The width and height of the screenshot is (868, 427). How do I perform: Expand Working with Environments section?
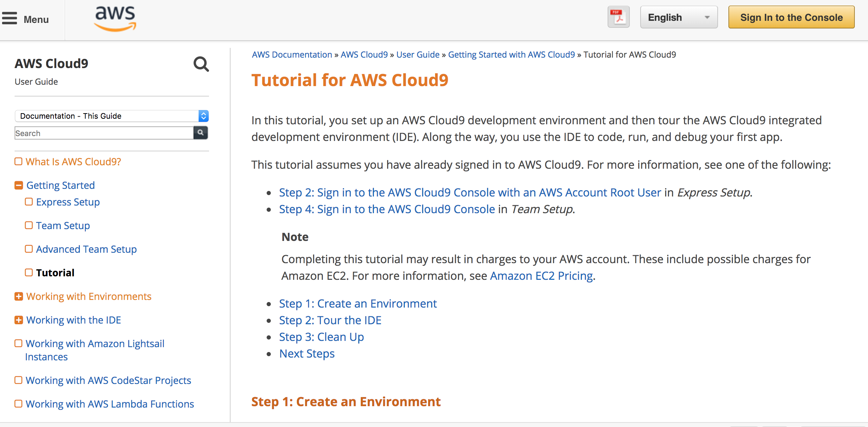(x=19, y=296)
